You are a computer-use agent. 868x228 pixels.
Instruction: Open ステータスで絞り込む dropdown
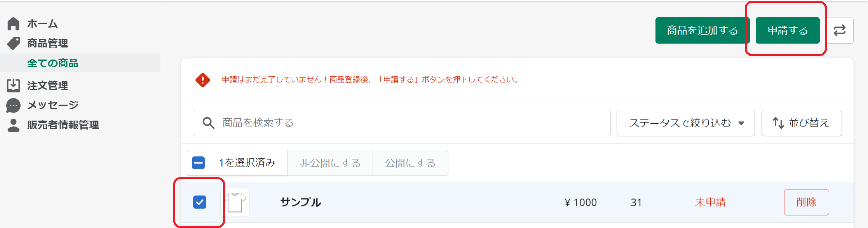(x=680, y=123)
